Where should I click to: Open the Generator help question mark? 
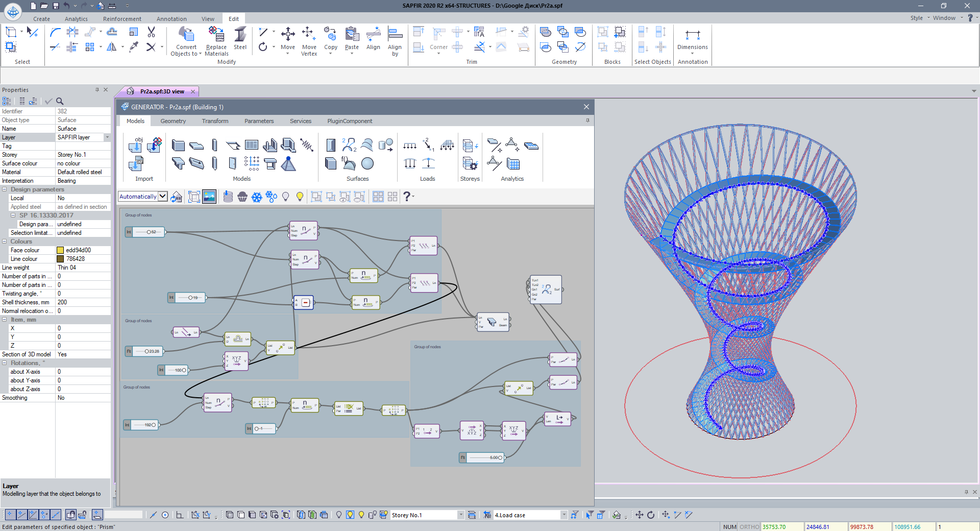click(x=407, y=197)
